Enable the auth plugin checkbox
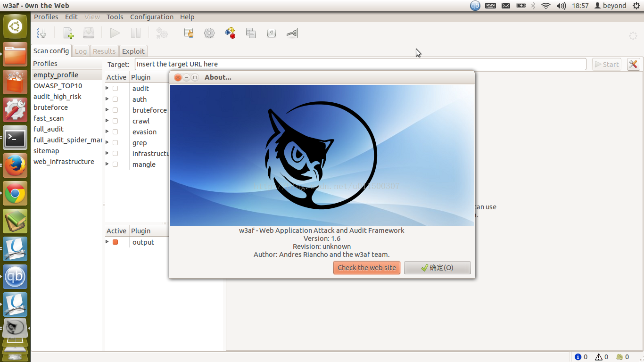 tap(115, 99)
